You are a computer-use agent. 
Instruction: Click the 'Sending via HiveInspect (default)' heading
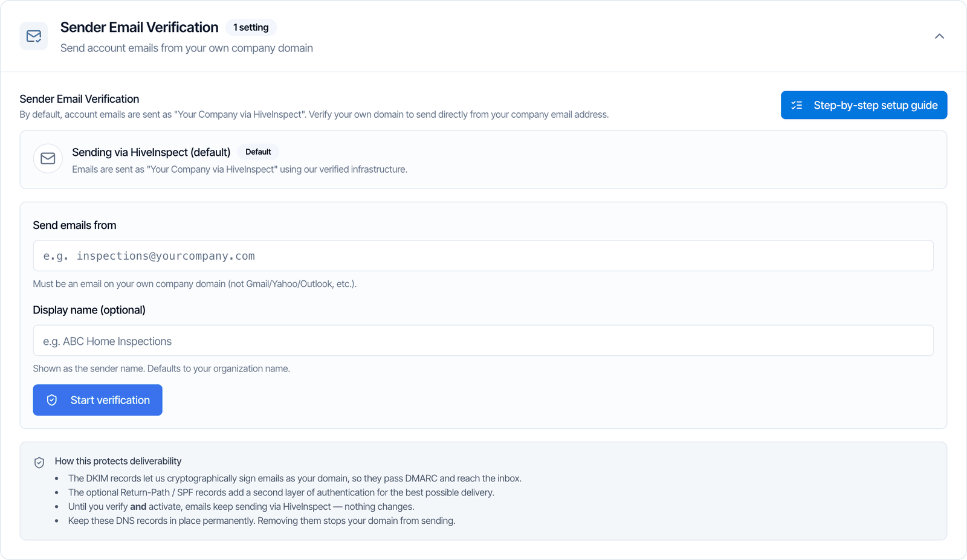click(151, 152)
